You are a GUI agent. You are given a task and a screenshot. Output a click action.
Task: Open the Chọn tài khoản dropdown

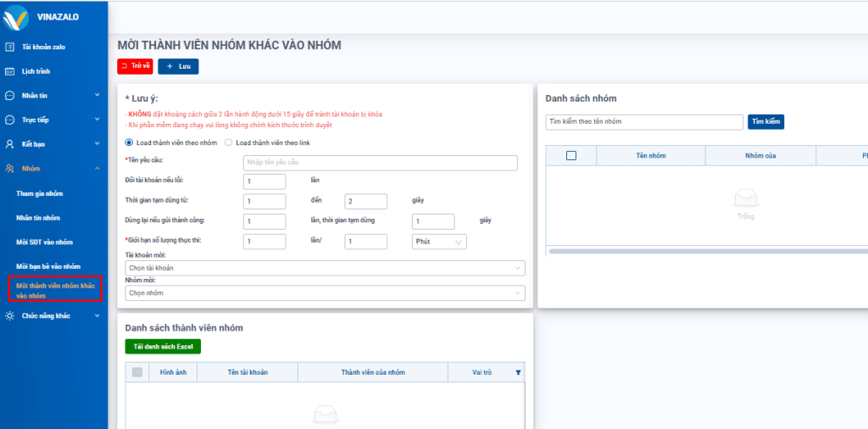pyautogui.click(x=325, y=268)
